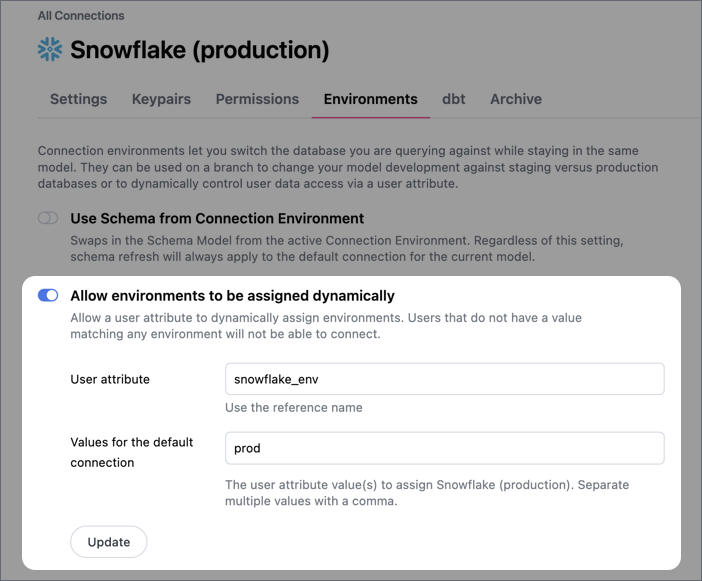
Task: Click the 'User attribute' field label
Action: coord(110,379)
